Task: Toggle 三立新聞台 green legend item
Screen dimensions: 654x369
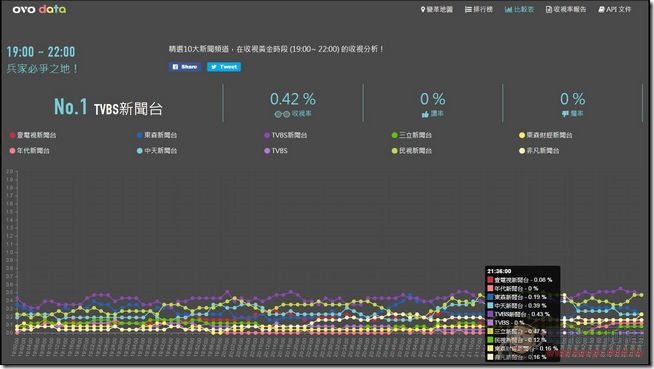Action: [x=412, y=135]
